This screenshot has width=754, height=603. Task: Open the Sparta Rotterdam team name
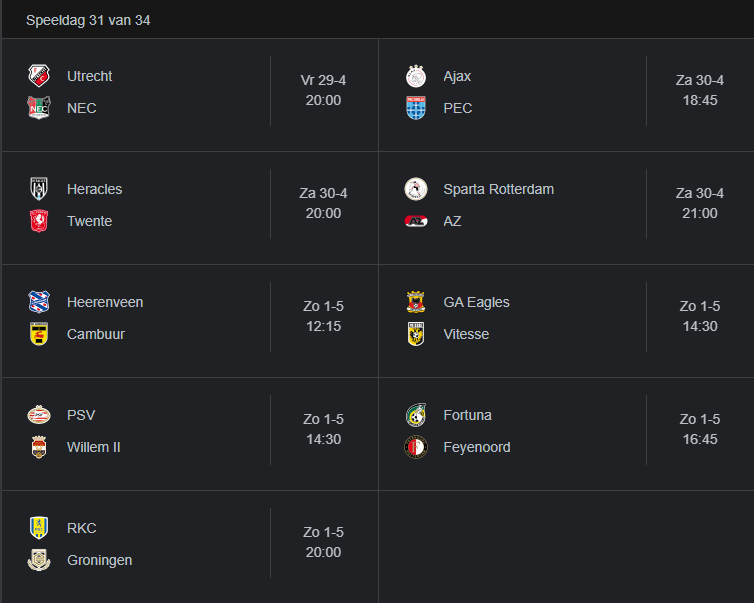499,189
